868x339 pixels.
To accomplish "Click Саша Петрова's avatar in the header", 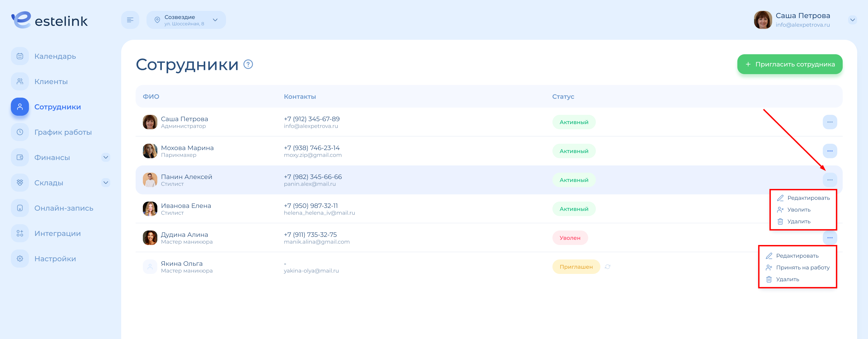I will (763, 20).
